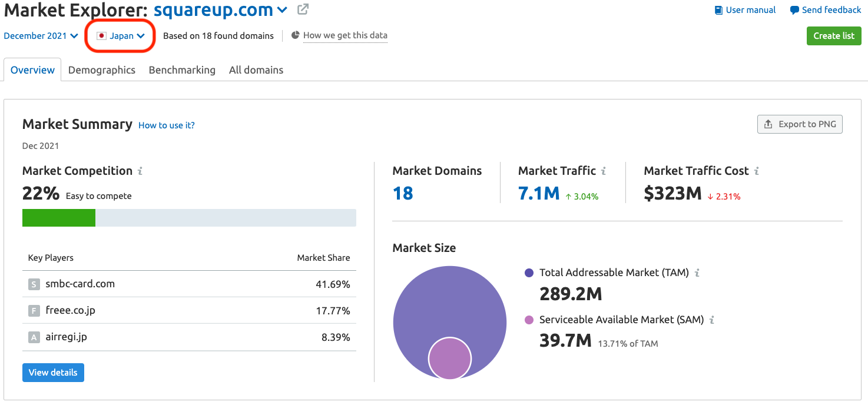This screenshot has height=405, width=868.
Task: Click the Market Size heading
Action: 424,248
